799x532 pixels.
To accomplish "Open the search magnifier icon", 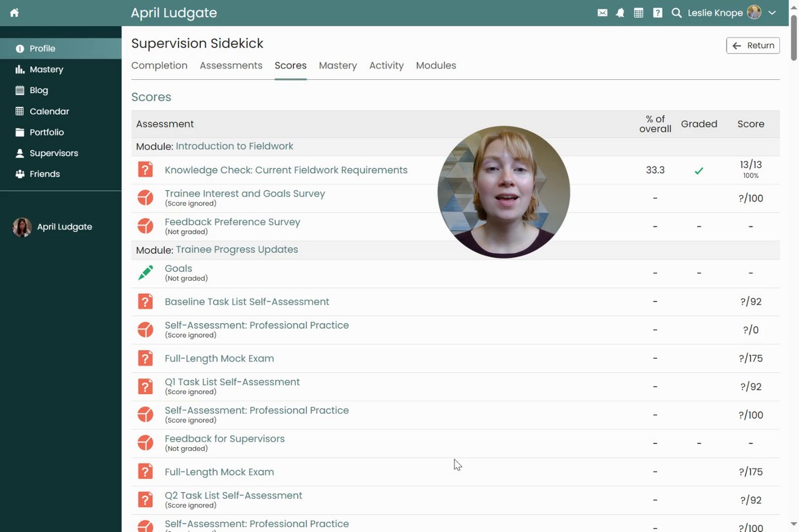I will (677, 12).
